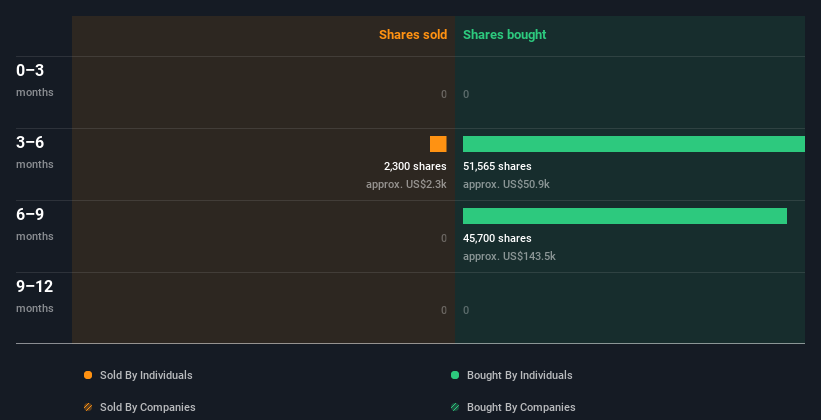This screenshot has height=420, width=821.
Task: Select the Bought By Individuals legend label
Action: [519, 375]
